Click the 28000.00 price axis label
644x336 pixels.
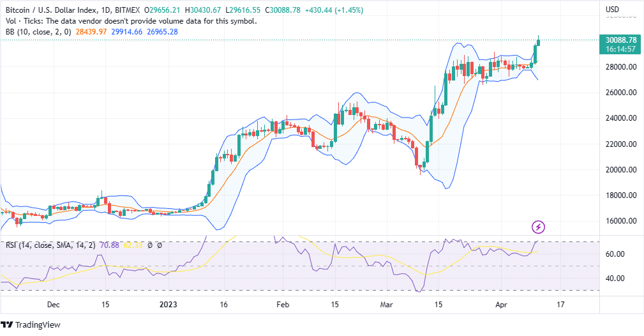click(621, 67)
